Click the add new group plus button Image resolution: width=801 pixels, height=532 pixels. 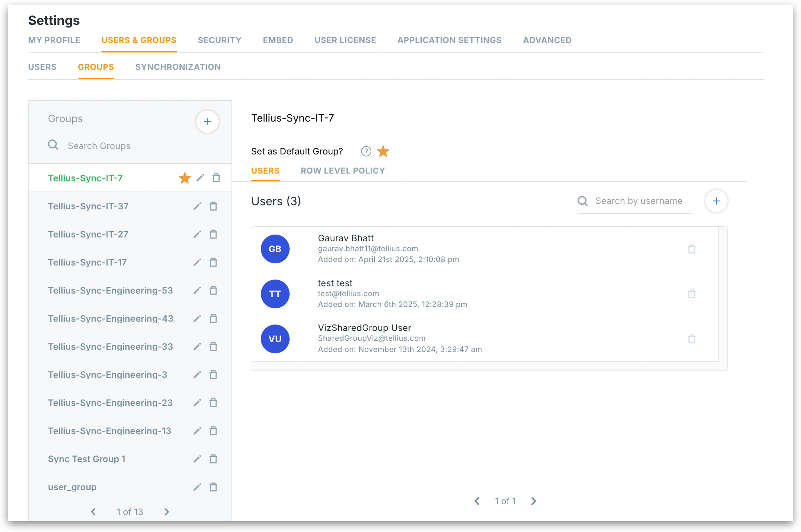click(x=207, y=122)
